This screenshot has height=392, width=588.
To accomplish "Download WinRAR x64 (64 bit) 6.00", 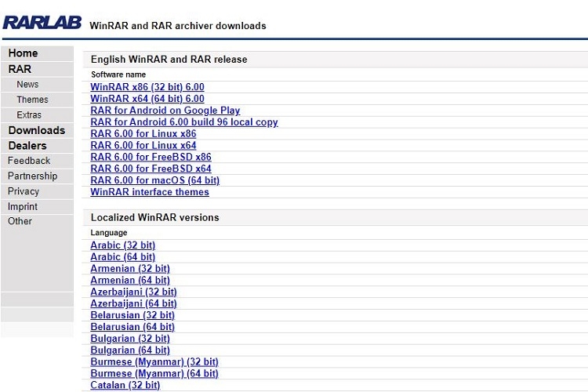I will point(147,99).
